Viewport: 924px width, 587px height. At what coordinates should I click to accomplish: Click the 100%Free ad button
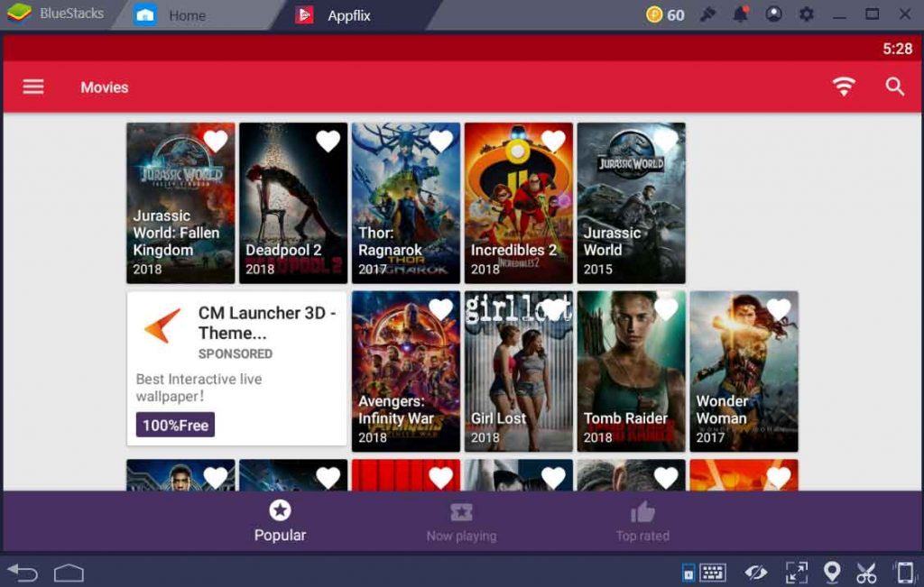click(x=175, y=425)
